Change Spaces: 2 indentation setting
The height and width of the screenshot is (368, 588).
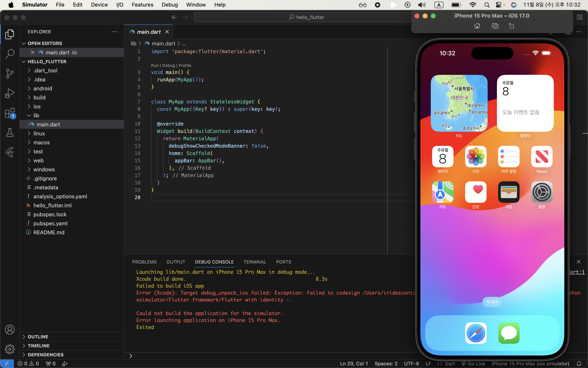[x=386, y=363]
